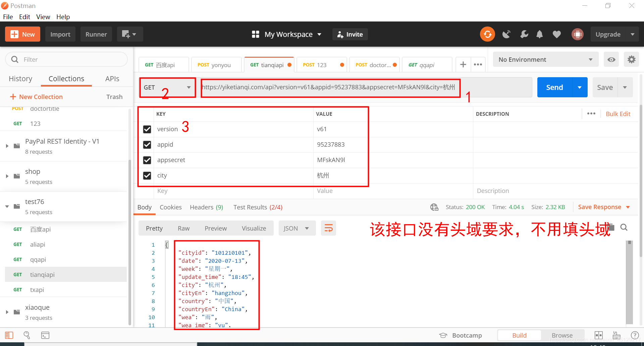The width and height of the screenshot is (644, 346).
Task: Click the New button
Action: (x=22, y=34)
